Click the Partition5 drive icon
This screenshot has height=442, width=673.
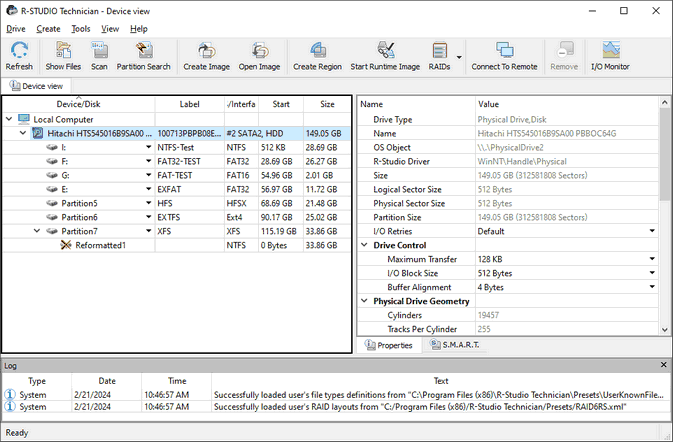(52, 203)
